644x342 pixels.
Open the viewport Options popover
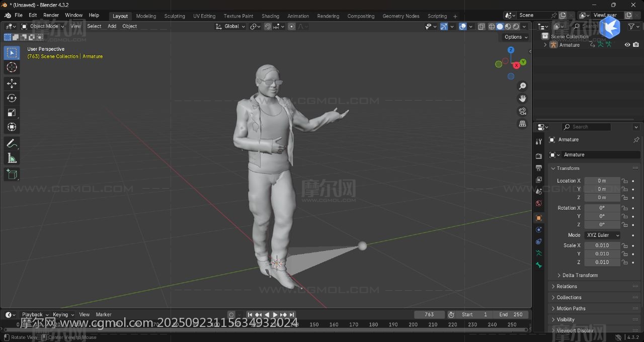[516, 37]
